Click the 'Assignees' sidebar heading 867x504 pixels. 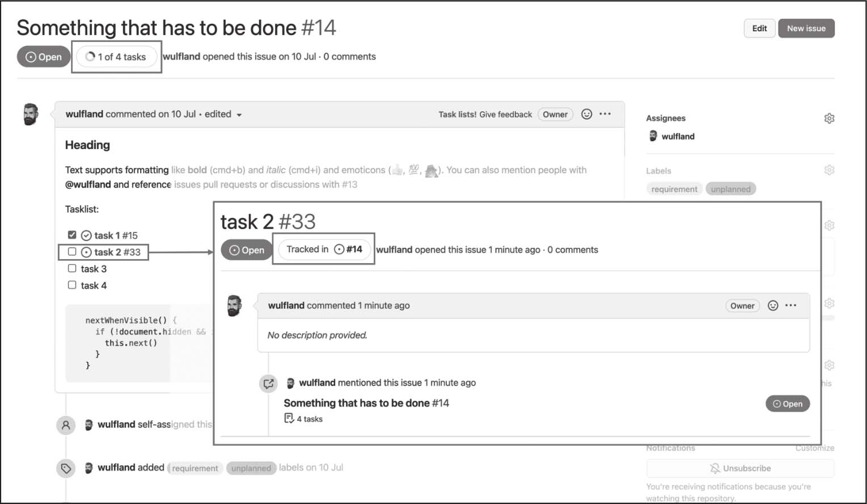[666, 118]
